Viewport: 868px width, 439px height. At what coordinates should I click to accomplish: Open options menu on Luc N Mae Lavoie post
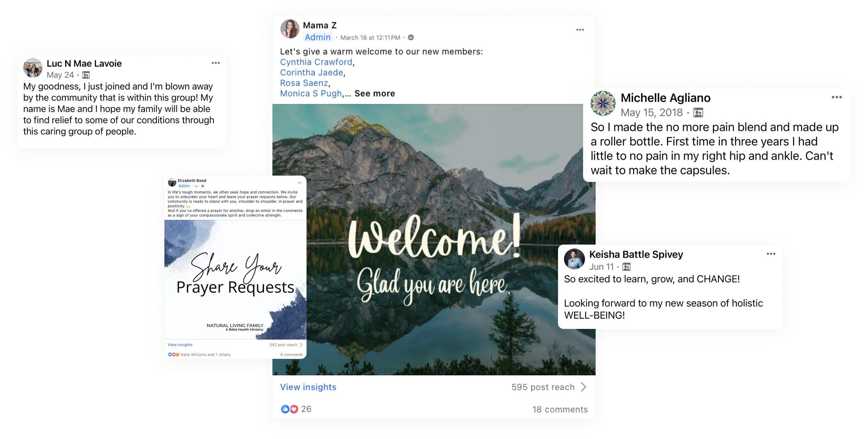point(216,63)
